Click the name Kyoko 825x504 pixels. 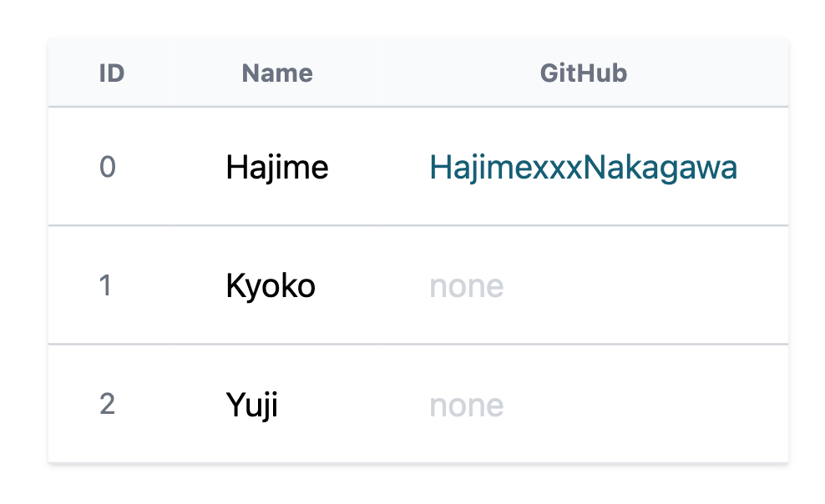click(x=271, y=286)
